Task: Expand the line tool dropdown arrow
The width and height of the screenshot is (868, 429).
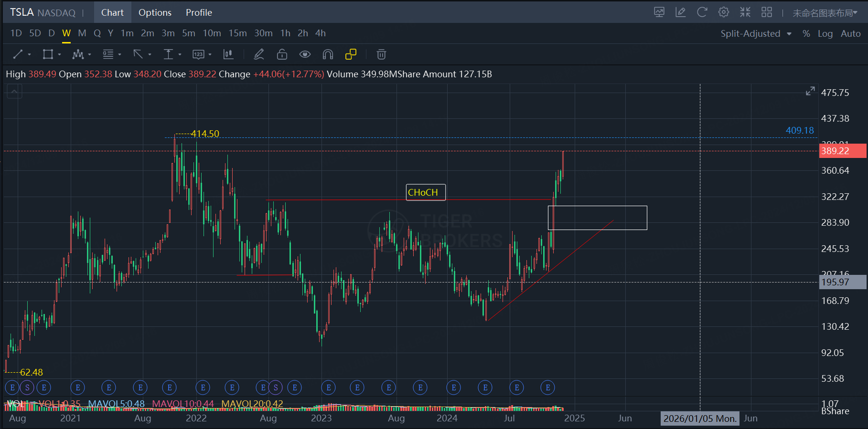Action: tap(30, 55)
